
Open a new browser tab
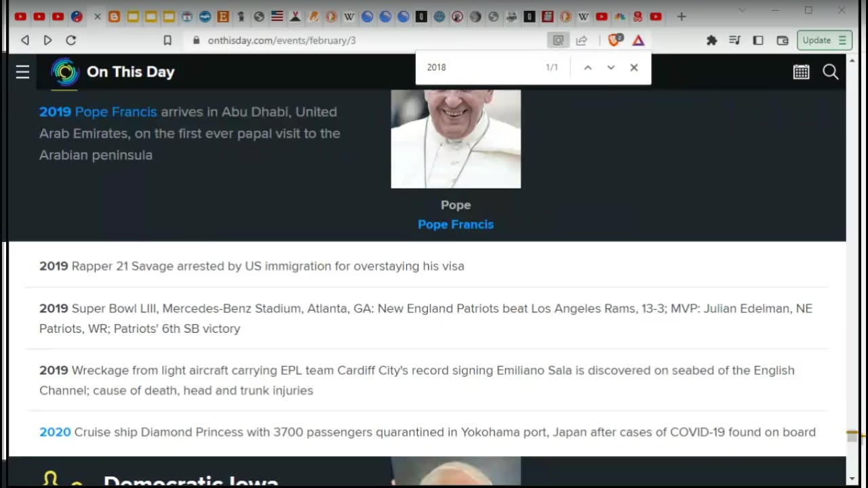tap(682, 16)
